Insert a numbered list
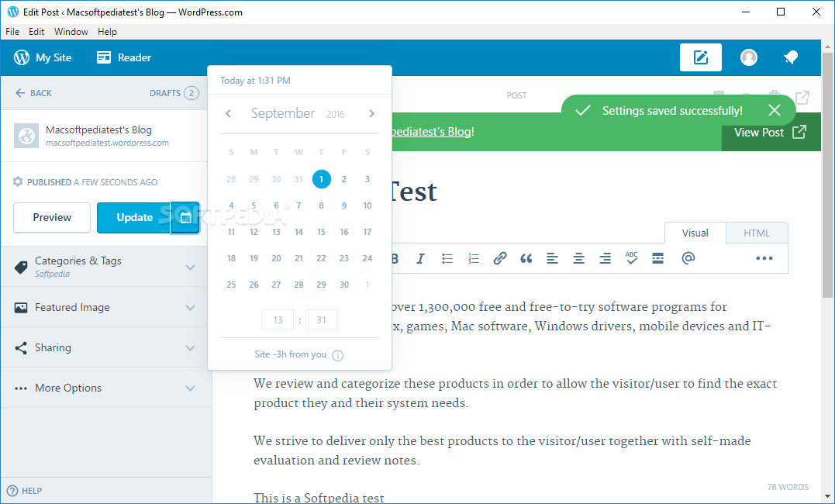 point(474,258)
